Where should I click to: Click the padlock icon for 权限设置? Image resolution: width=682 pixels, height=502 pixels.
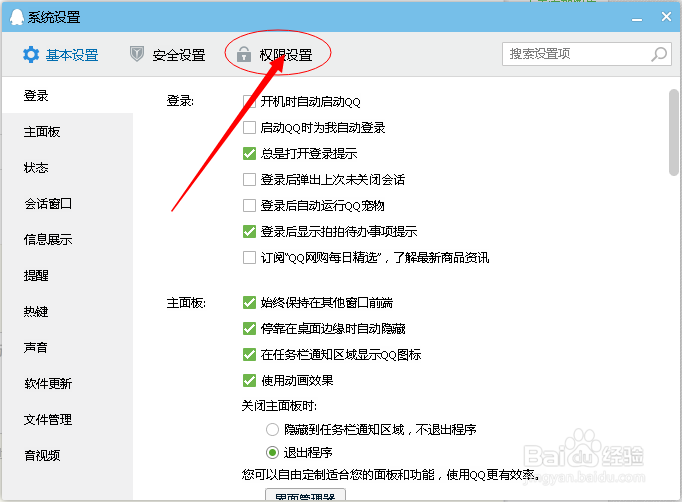coord(244,54)
